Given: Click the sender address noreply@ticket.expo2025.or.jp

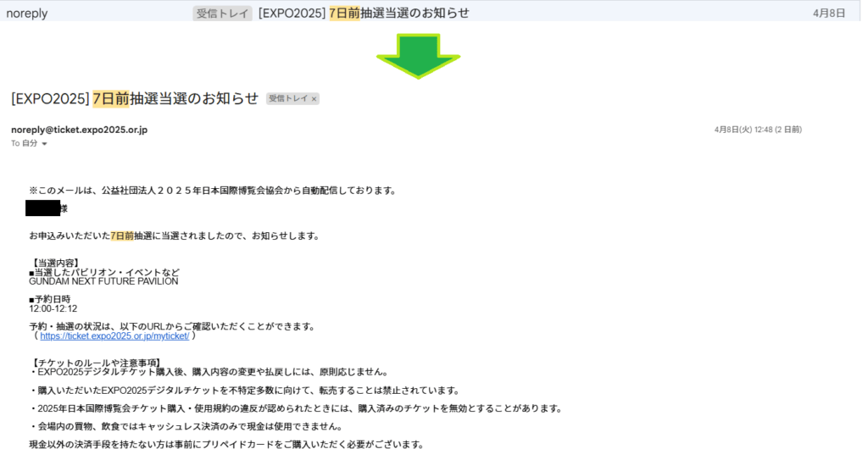Looking at the screenshot, I should coord(80,130).
